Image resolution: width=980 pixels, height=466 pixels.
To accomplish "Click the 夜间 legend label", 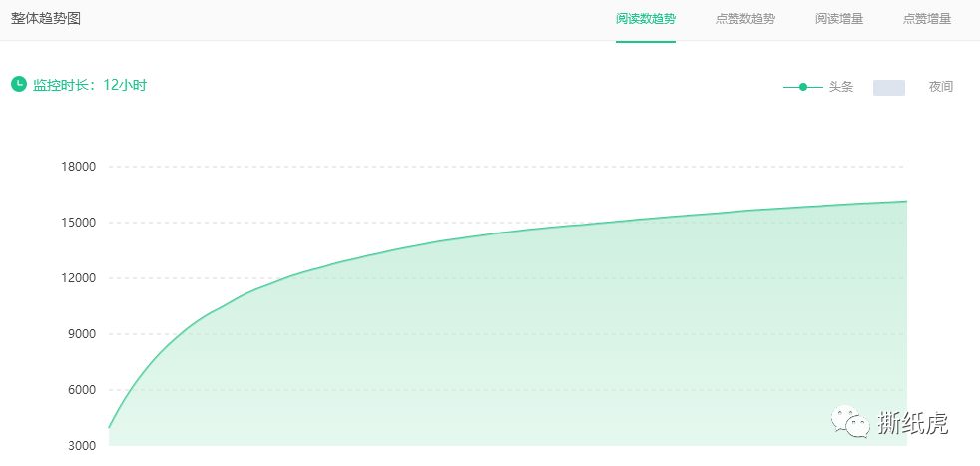I will [941, 87].
